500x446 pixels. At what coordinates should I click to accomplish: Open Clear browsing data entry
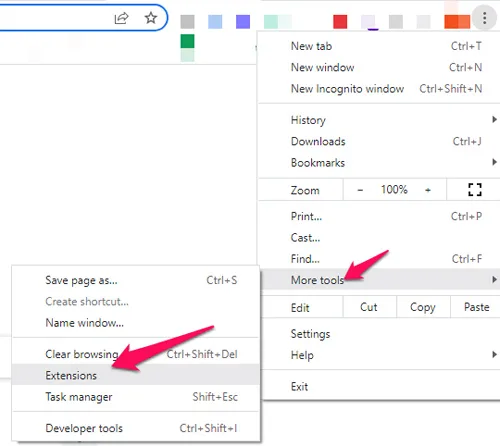136,354
